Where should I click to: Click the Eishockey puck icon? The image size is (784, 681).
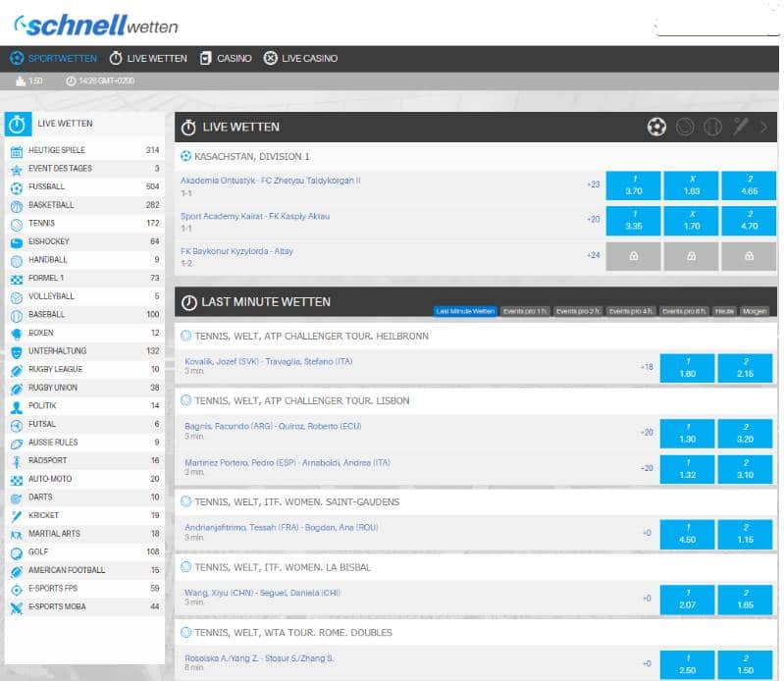[17, 243]
